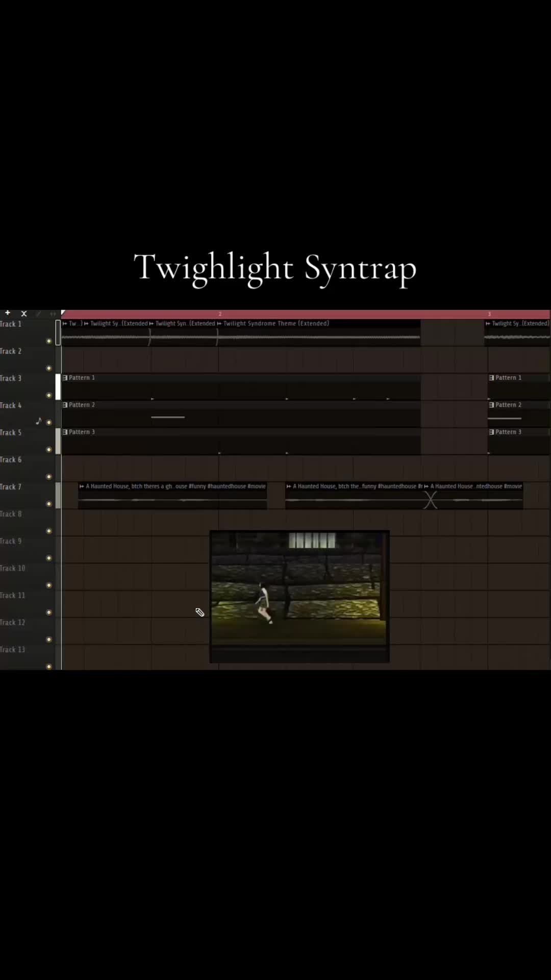Viewport: 551px width, 980px height.
Task: Select 'Twilight Syn..(Extended' clip on Track 1
Action: pyautogui.click(x=183, y=333)
